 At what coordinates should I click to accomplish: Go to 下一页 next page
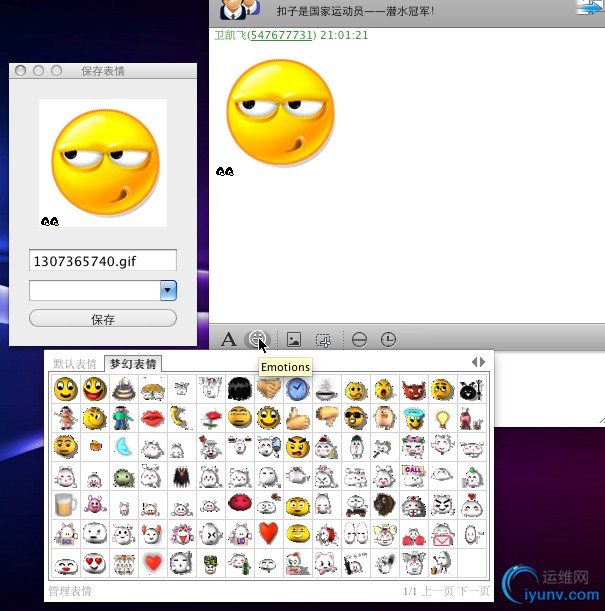[473, 591]
